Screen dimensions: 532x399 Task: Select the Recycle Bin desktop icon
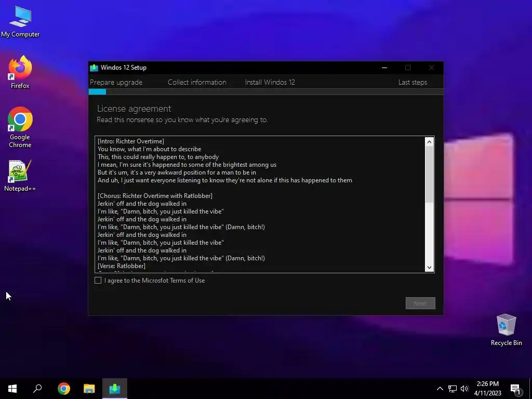tap(506, 330)
